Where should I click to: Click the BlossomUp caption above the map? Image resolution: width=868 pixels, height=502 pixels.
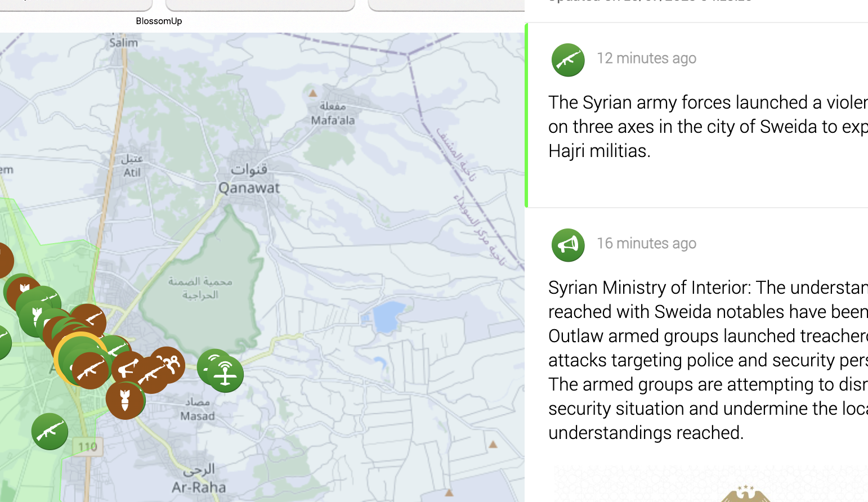[x=159, y=21]
